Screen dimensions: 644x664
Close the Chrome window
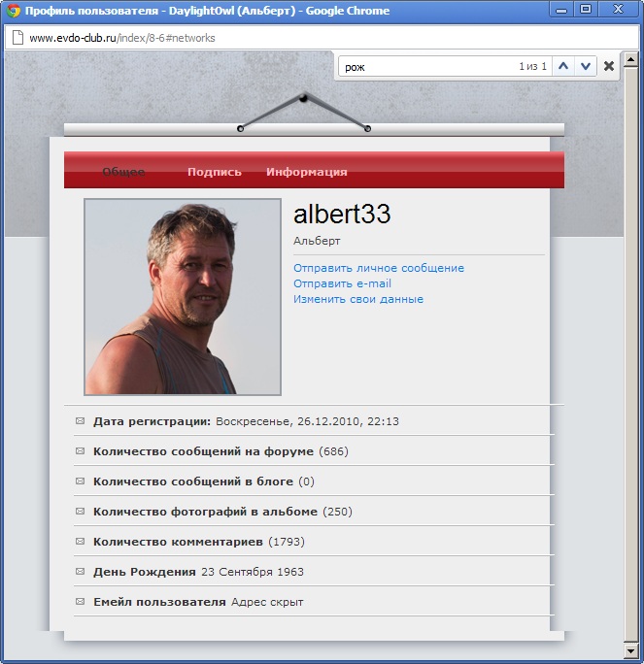pyautogui.click(x=618, y=10)
